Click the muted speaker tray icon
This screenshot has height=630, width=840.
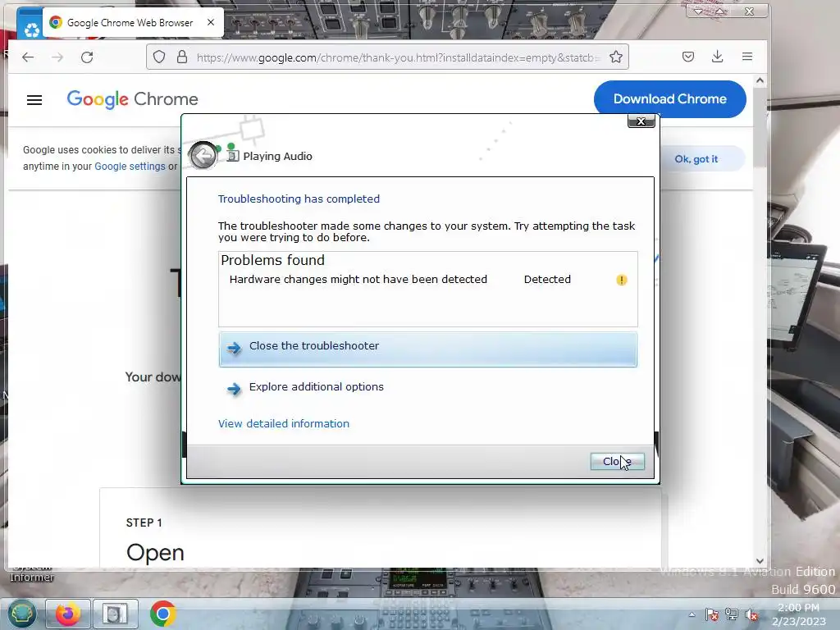751,614
